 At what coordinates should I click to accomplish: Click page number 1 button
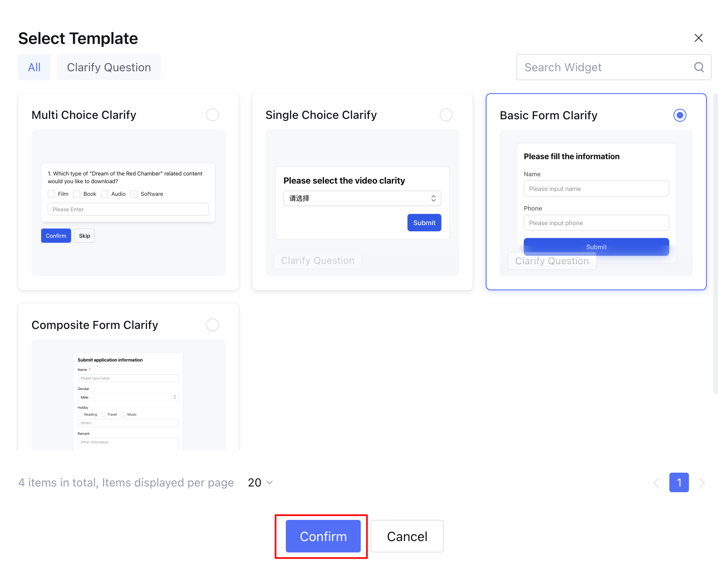679,482
